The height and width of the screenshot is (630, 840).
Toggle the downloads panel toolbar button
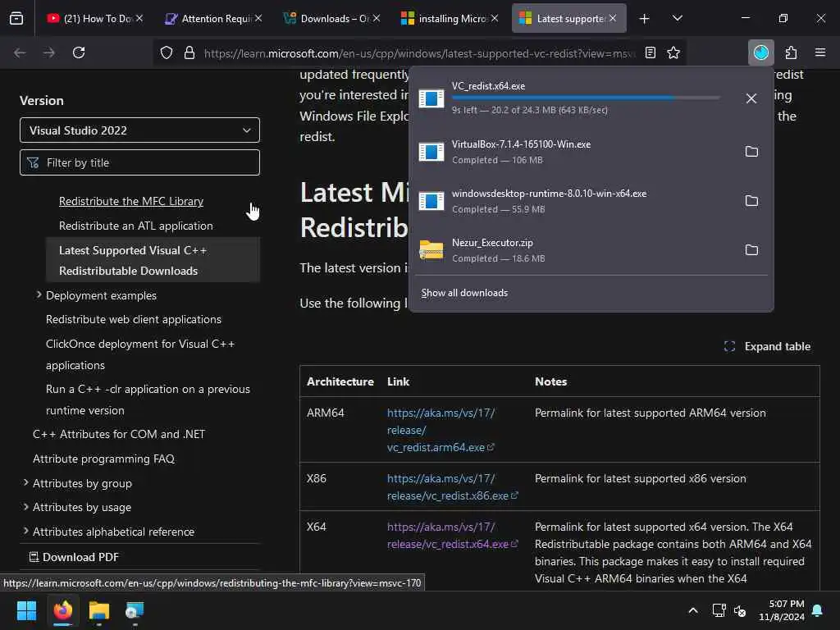tap(760, 52)
